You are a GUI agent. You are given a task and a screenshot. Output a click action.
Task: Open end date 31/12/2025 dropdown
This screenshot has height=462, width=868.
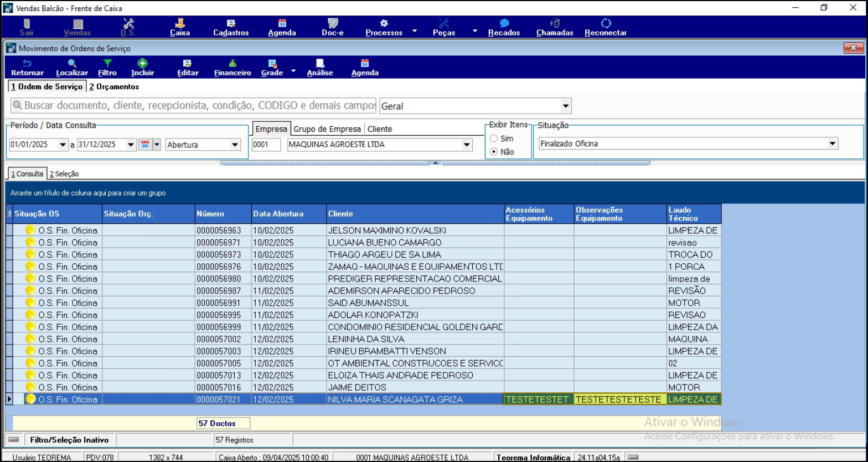[x=131, y=145]
